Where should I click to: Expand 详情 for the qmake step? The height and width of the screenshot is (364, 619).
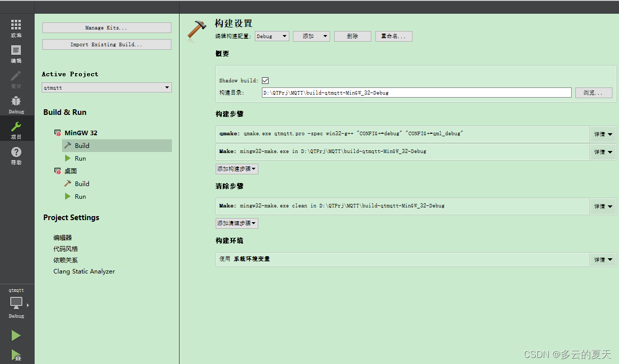click(603, 134)
